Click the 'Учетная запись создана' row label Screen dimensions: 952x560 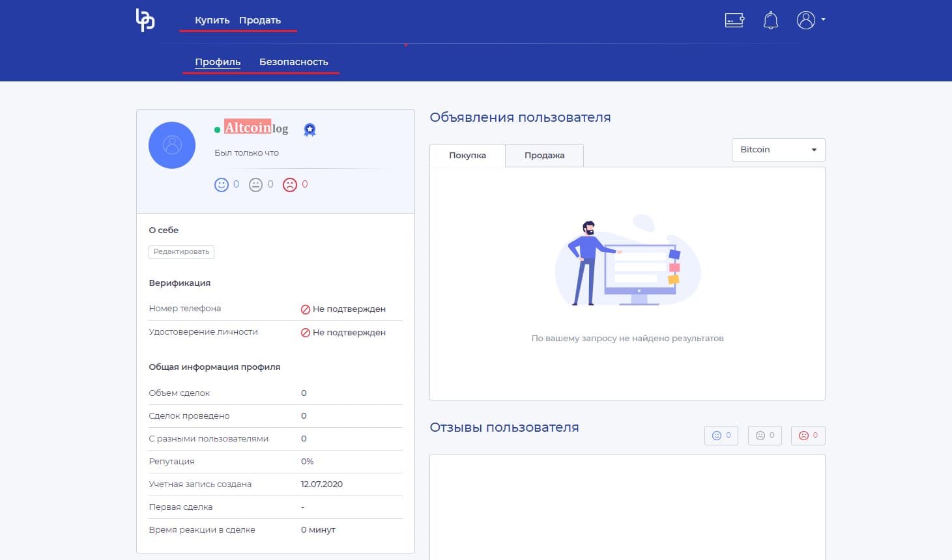pyautogui.click(x=200, y=484)
